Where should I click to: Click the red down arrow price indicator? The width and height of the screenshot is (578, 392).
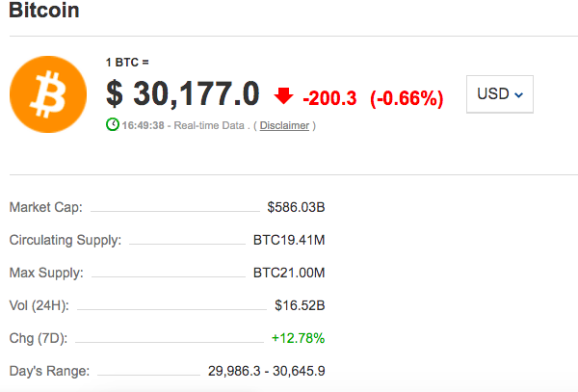283,95
